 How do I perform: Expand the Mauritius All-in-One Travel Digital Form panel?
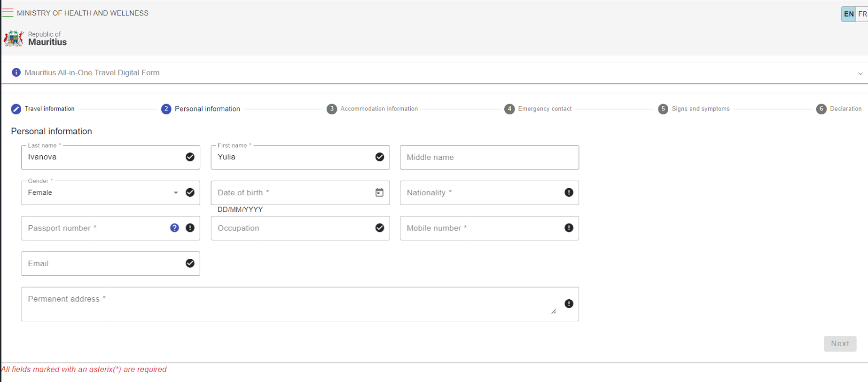pyautogui.click(x=860, y=73)
